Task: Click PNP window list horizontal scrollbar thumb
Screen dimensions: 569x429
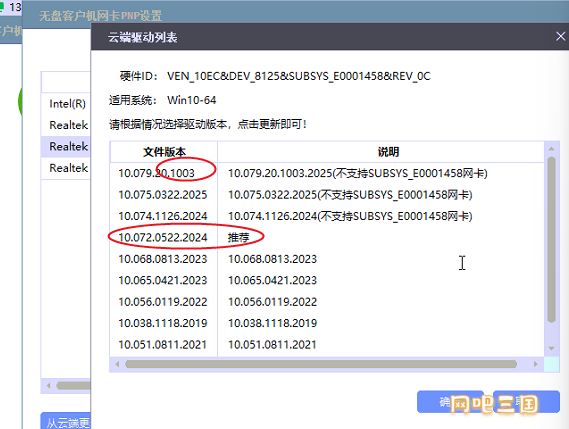Action: (73, 385)
